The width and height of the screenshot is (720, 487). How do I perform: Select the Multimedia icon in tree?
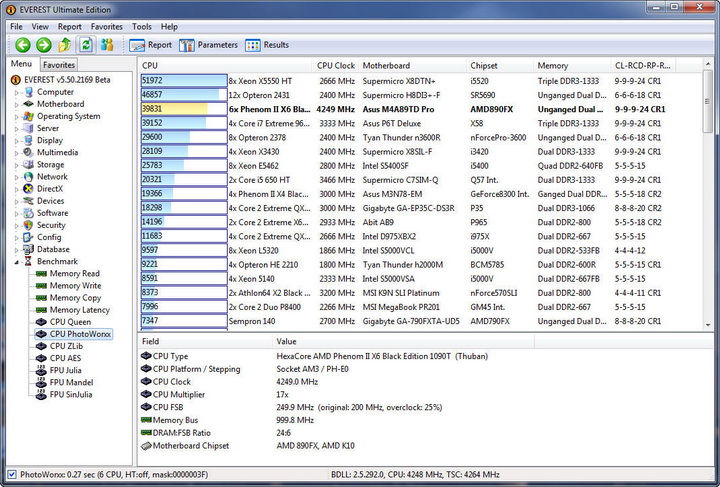(28, 152)
